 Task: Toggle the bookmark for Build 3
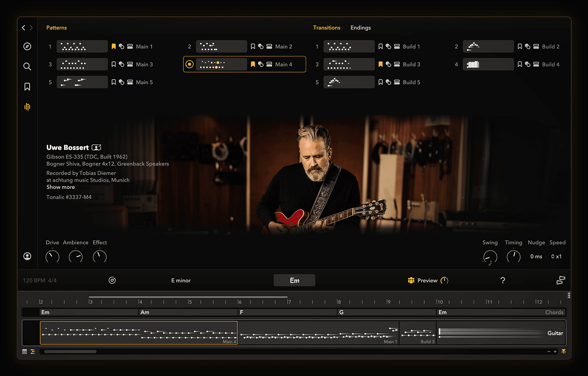point(381,64)
